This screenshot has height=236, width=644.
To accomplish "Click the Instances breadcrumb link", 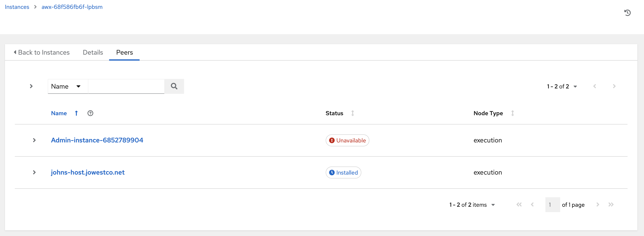I will (17, 7).
